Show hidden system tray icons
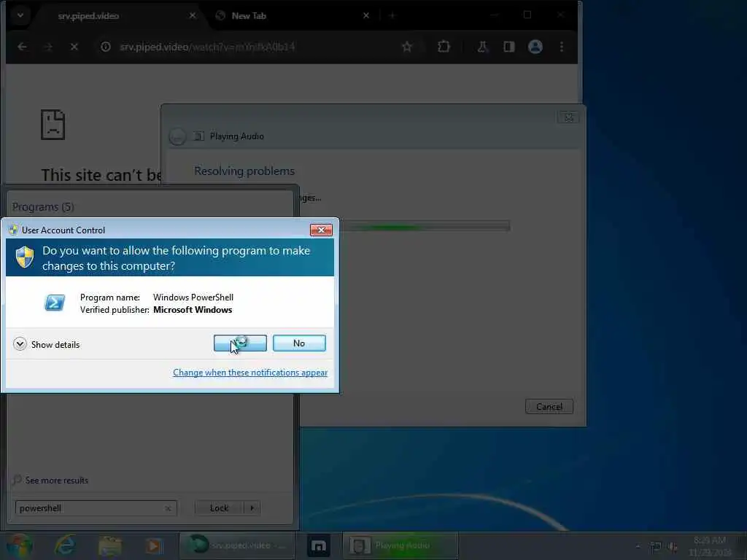 638,546
